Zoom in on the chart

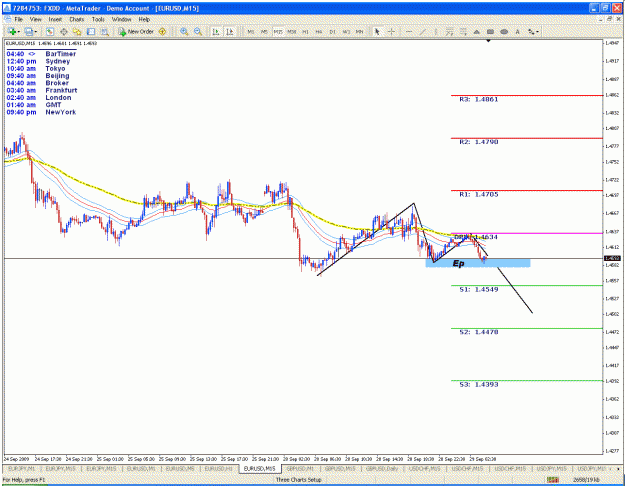[184, 31]
